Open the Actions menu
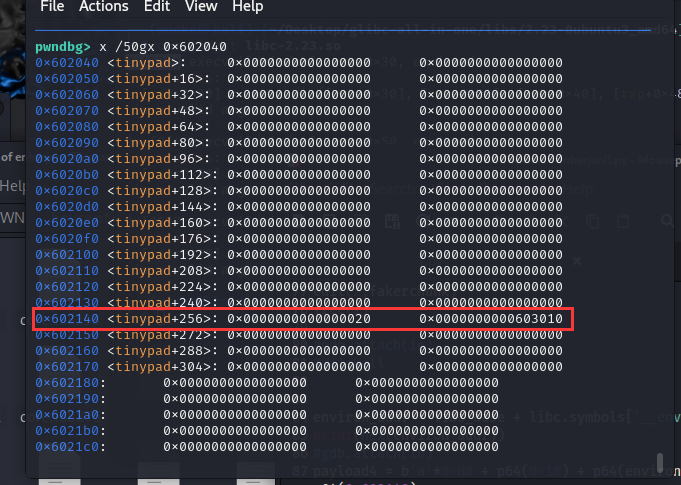 [x=103, y=7]
